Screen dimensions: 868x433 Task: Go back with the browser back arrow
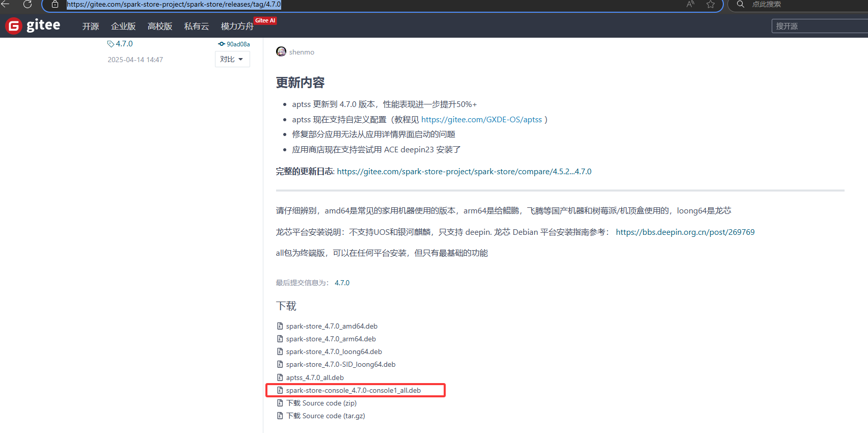point(5,4)
